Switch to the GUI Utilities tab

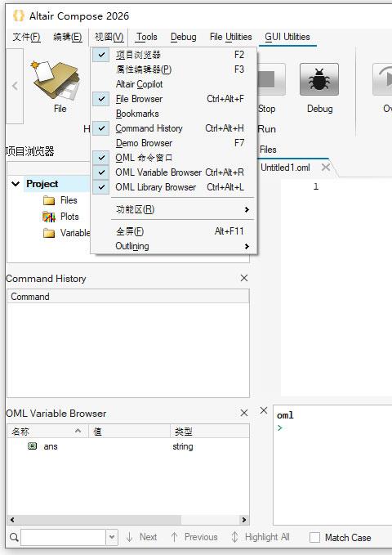287,37
